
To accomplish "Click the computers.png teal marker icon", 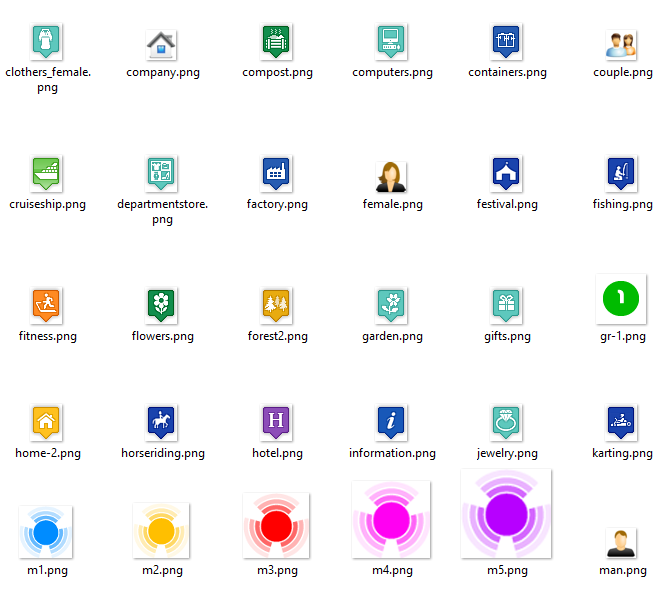I will click(391, 41).
